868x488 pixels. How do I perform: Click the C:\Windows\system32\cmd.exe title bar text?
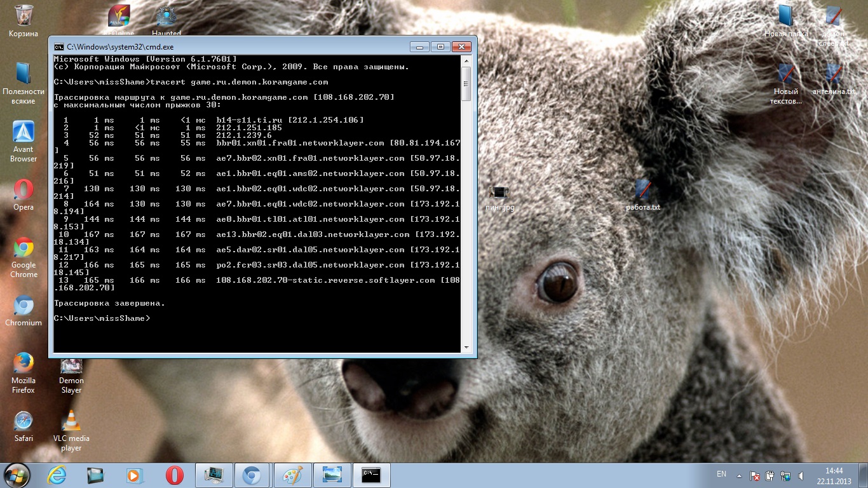120,46
